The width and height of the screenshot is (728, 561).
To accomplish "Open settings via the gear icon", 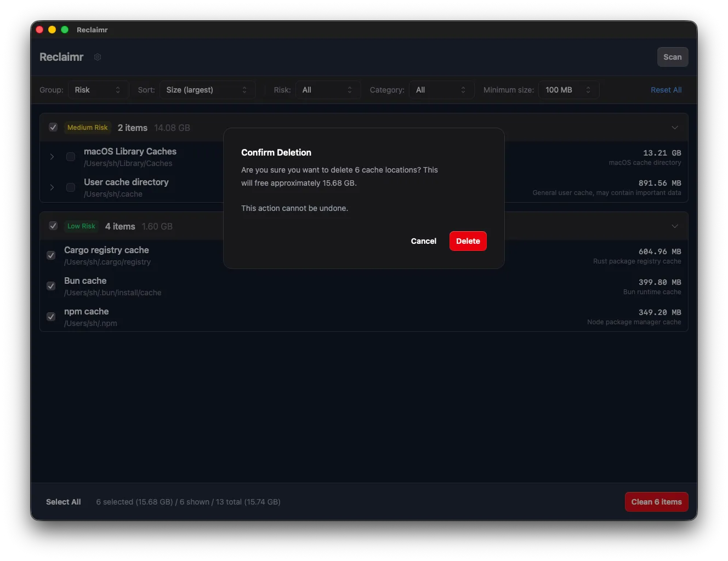I will click(x=98, y=57).
